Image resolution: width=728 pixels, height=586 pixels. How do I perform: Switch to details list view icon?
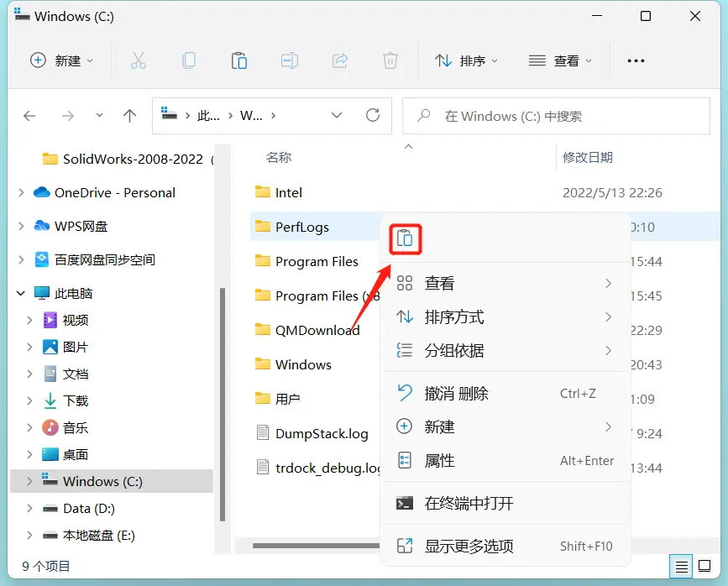point(681,566)
